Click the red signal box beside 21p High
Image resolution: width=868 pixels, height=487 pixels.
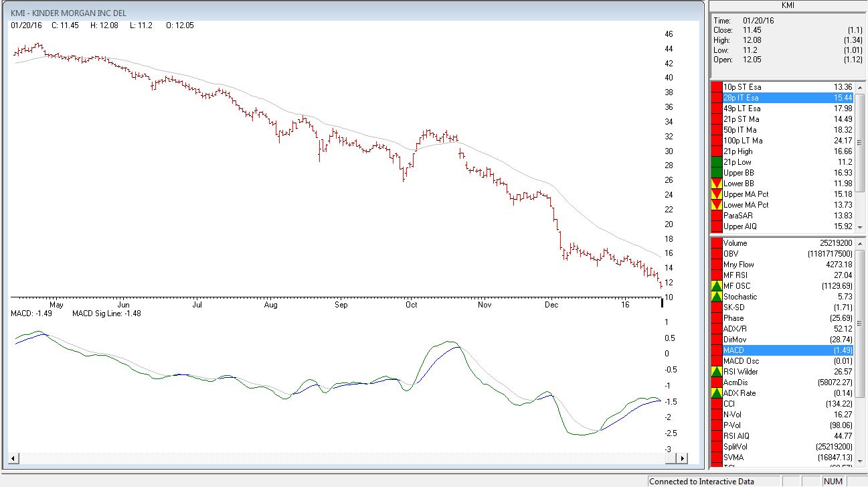(x=717, y=151)
